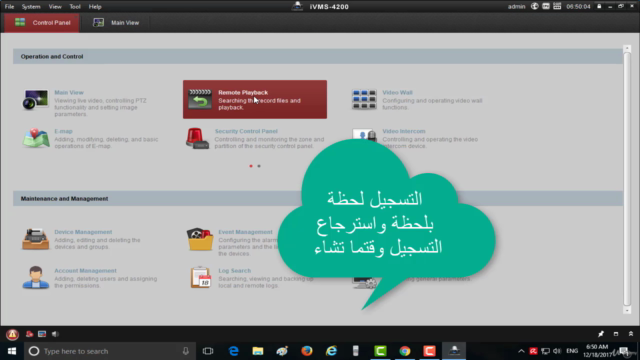Click the restore-panel icon in bottom status bar
Image resolution: width=640 pixels, height=360 pixels.
click(x=616, y=334)
